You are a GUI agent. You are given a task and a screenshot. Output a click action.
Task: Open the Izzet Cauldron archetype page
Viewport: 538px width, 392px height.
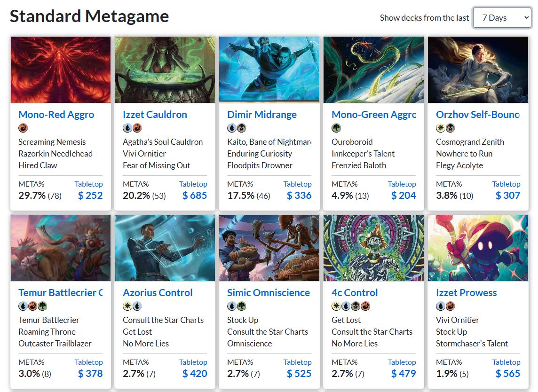(155, 115)
